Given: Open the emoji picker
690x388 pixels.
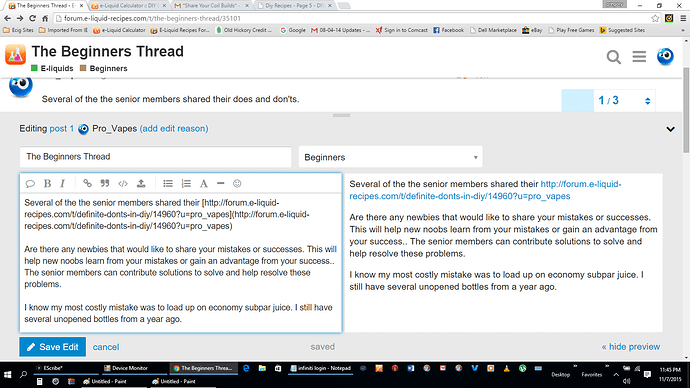Looking at the screenshot, I should click(x=237, y=183).
